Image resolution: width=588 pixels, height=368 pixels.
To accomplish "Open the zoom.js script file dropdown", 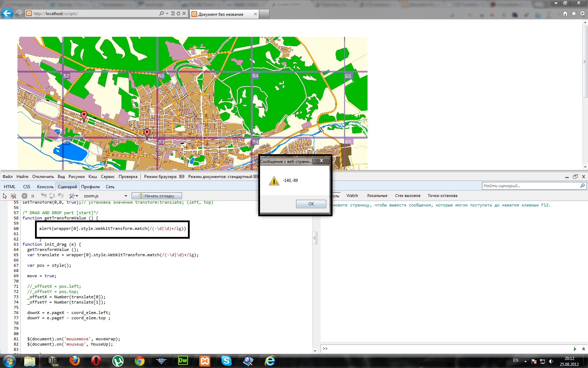I will 105,196.
